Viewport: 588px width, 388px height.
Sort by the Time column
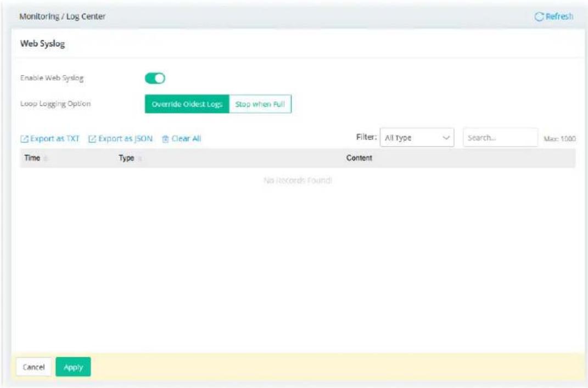(36, 158)
